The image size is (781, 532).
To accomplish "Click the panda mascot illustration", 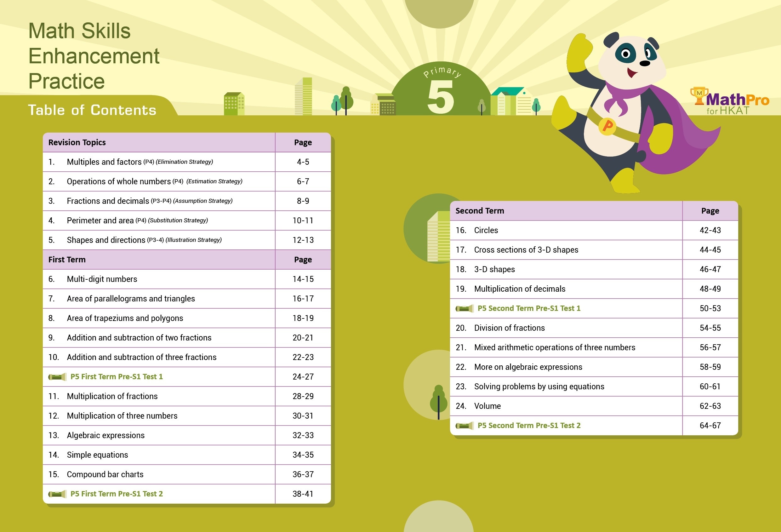I will 635,112.
